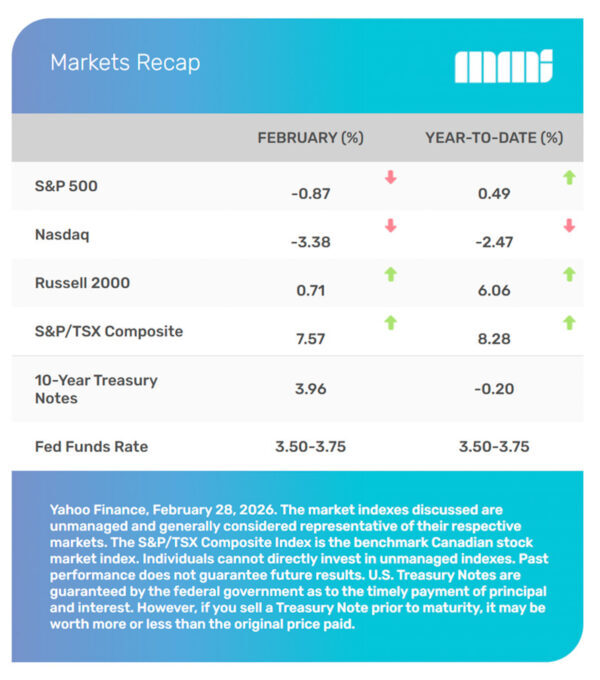Image resolution: width=600 pixels, height=680 pixels.
Task: Select the S&P/TSX Composite year-to-date green up arrow
Action: pos(569,322)
